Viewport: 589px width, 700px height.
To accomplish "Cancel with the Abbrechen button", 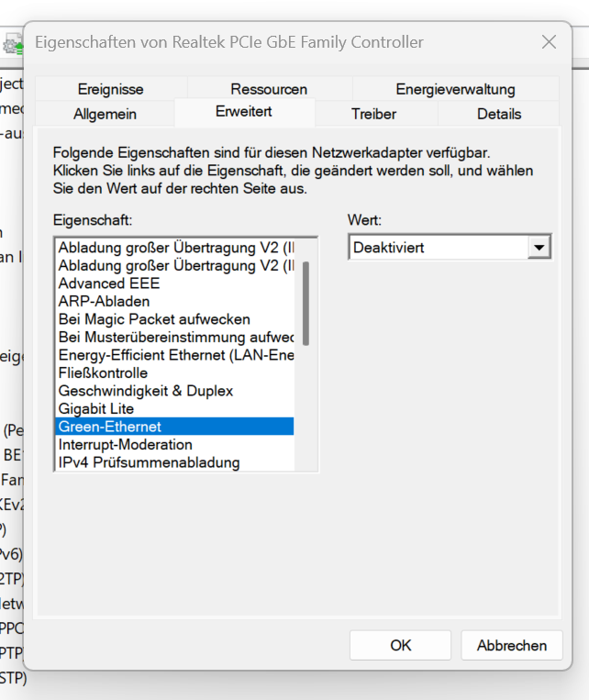I will tap(512, 645).
